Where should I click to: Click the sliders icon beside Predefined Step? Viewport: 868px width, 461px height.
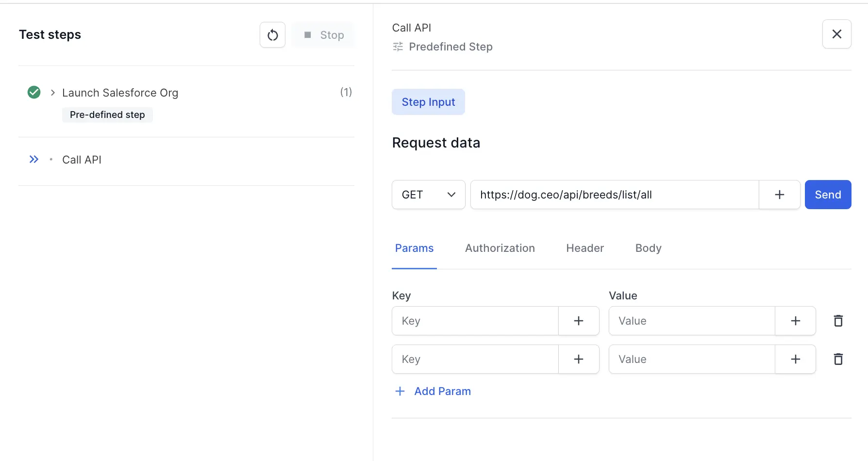tap(398, 47)
